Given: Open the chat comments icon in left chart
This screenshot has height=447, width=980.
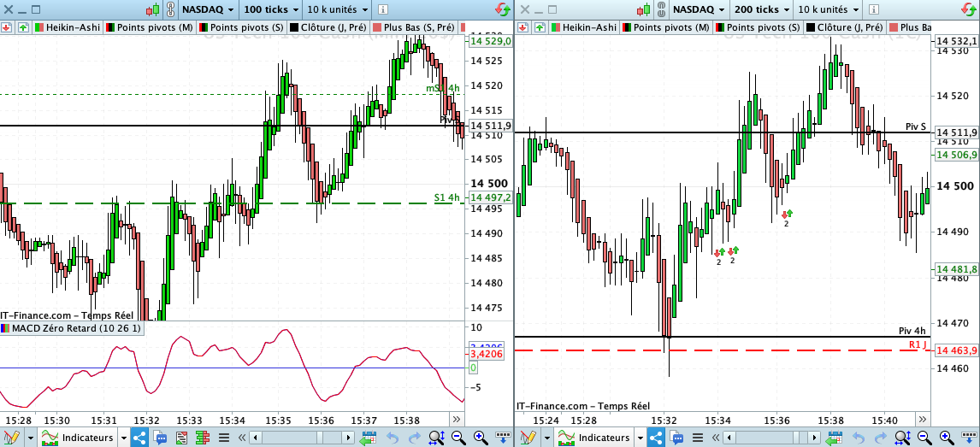Looking at the screenshot, I should [x=160, y=438].
